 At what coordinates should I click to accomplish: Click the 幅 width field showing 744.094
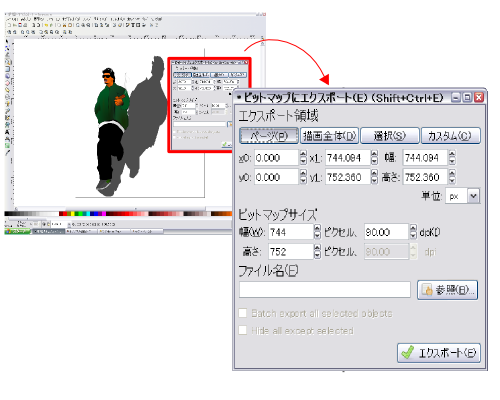(425, 157)
